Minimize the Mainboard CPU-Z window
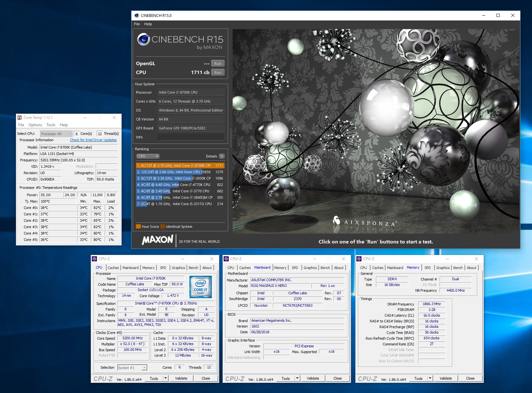This screenshot has height=393, width=532. (x=314, y=259)
